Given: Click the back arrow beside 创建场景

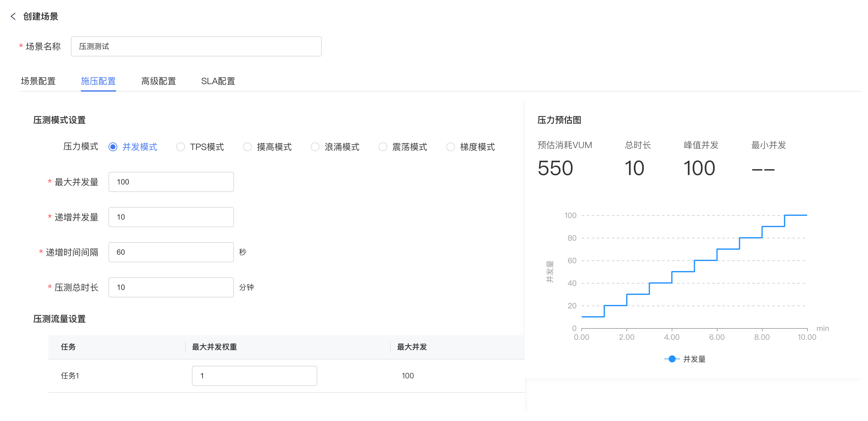Looking at the screenshot, I should [13, 16].
